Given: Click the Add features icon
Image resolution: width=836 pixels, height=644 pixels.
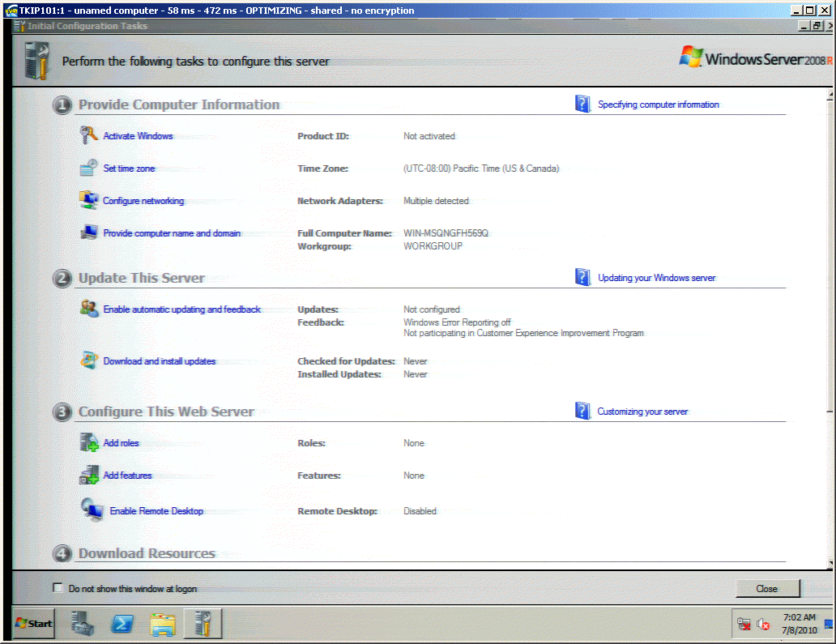Looking at the screenshot, I should coord(88,475).
